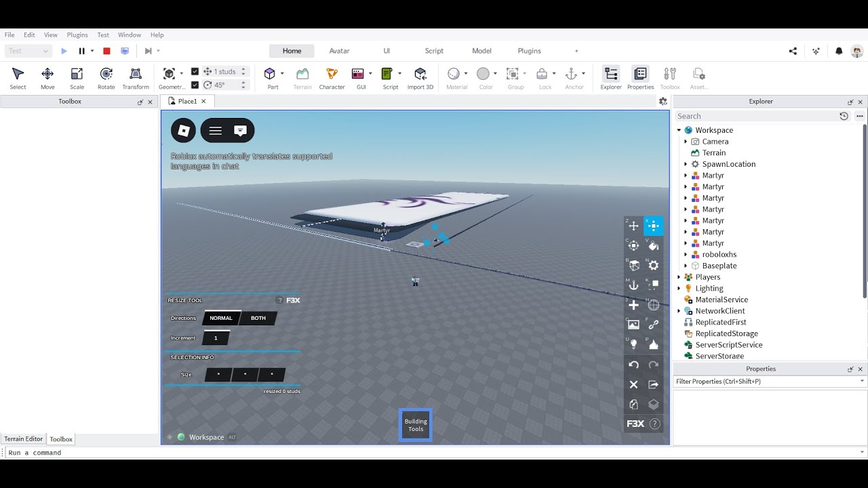Viewport: 868px width, 488px height.
Task: Open the F3X anchor tool (M)
Action: pos(633,285)
